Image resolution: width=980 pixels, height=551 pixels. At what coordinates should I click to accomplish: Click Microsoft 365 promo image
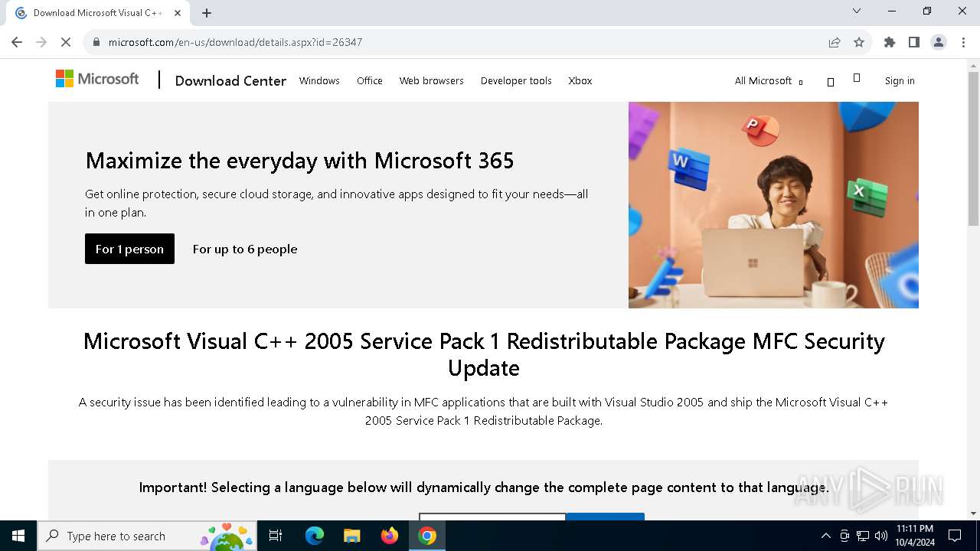coord(773,205)
